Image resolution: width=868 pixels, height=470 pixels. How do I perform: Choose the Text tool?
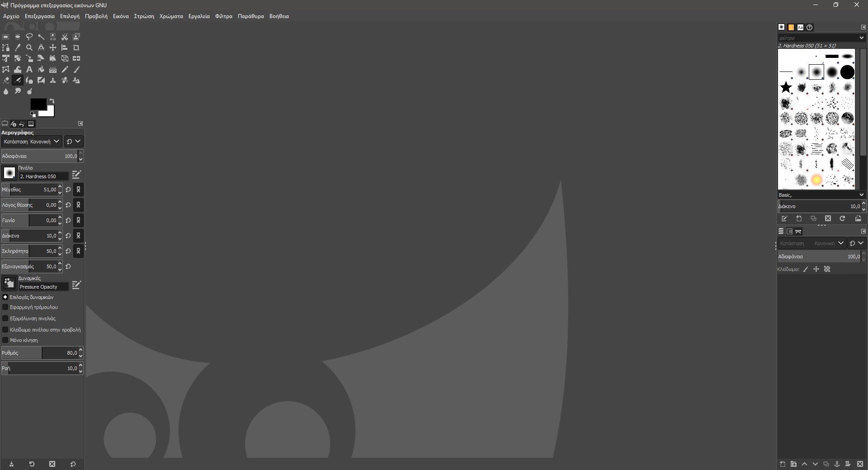pyautogui.click(x=29, y=70)
